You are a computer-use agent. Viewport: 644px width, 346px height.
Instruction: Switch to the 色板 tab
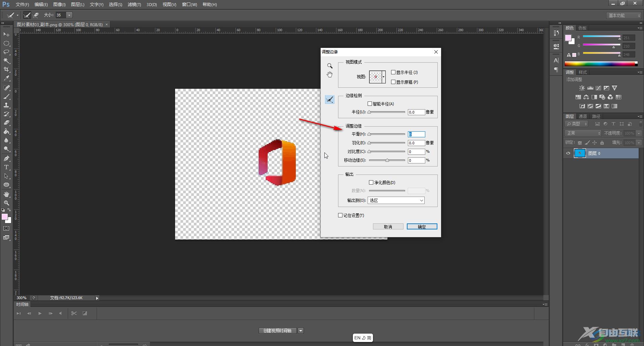point(583,28)
